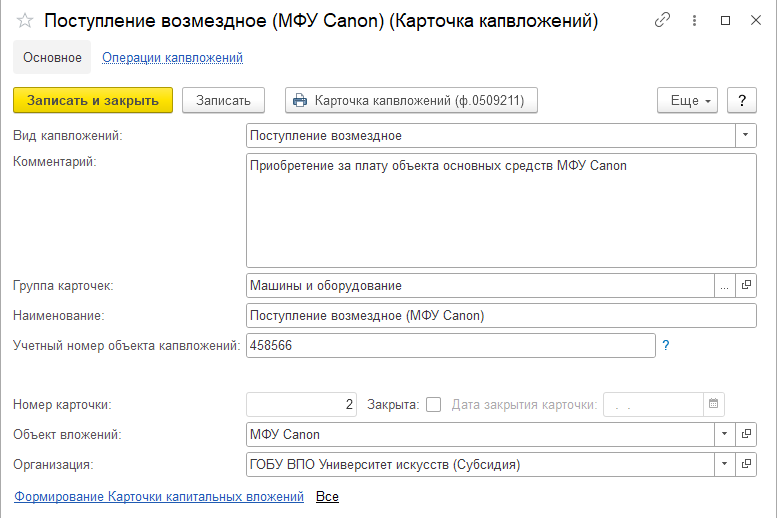This screenshot has height=518, width=777.
Task: Add card to favorites with star icon
Action: pos(25,21)
